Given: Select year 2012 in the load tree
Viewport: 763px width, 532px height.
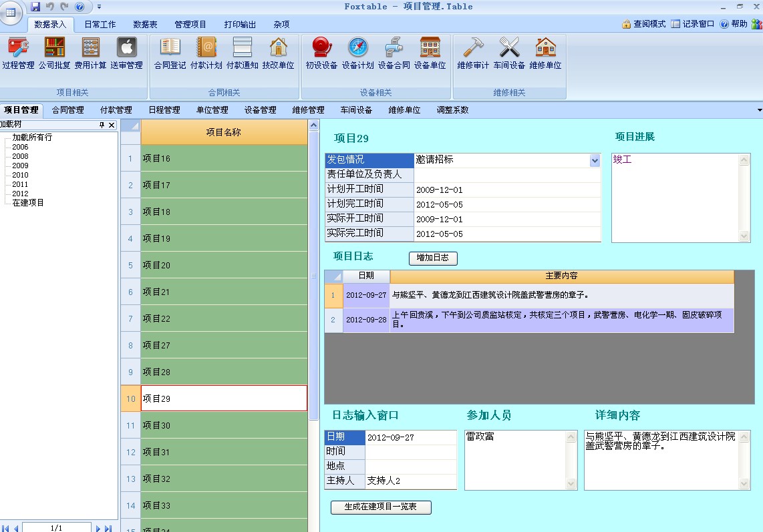Looking at the screenshot, I should 21,194.
